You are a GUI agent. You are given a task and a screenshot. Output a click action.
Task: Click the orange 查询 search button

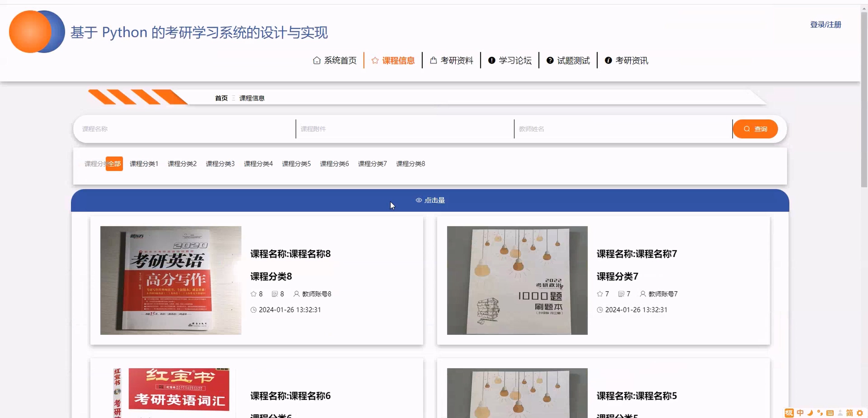pyautogui.click(x=755, y=129)
